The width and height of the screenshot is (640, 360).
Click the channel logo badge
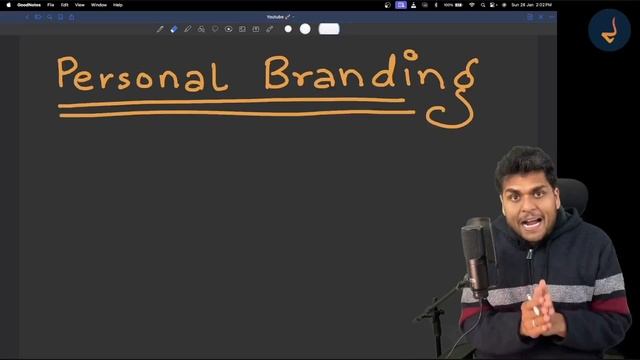[609, 30]
